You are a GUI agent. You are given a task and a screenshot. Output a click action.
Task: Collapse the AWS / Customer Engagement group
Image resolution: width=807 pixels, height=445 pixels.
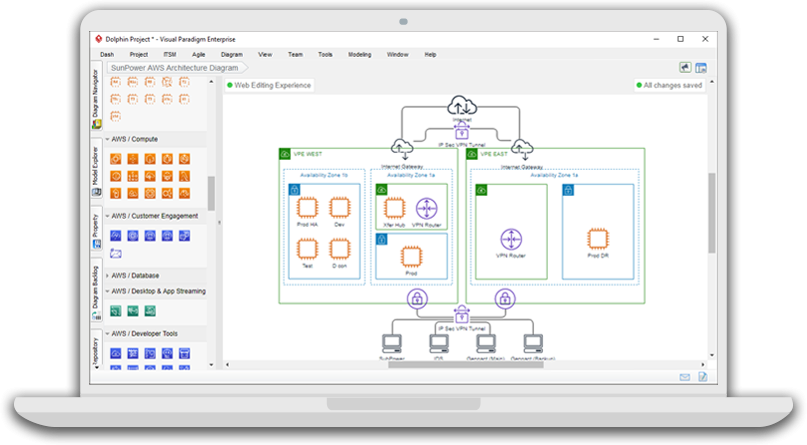point(108,216)
